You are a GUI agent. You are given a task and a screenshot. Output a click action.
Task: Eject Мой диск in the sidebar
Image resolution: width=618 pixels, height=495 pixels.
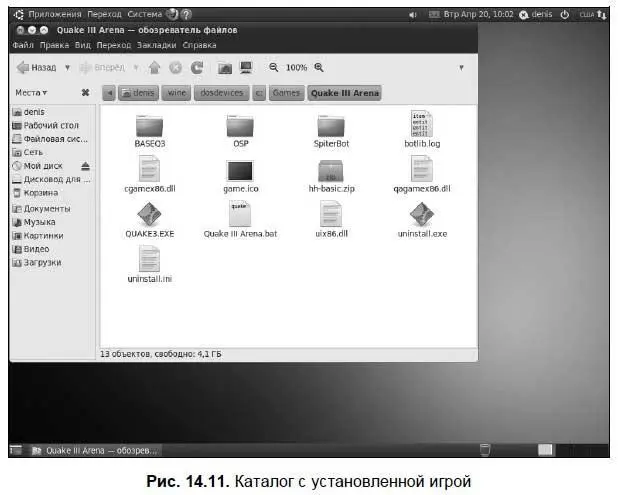(x=85, y=166)
